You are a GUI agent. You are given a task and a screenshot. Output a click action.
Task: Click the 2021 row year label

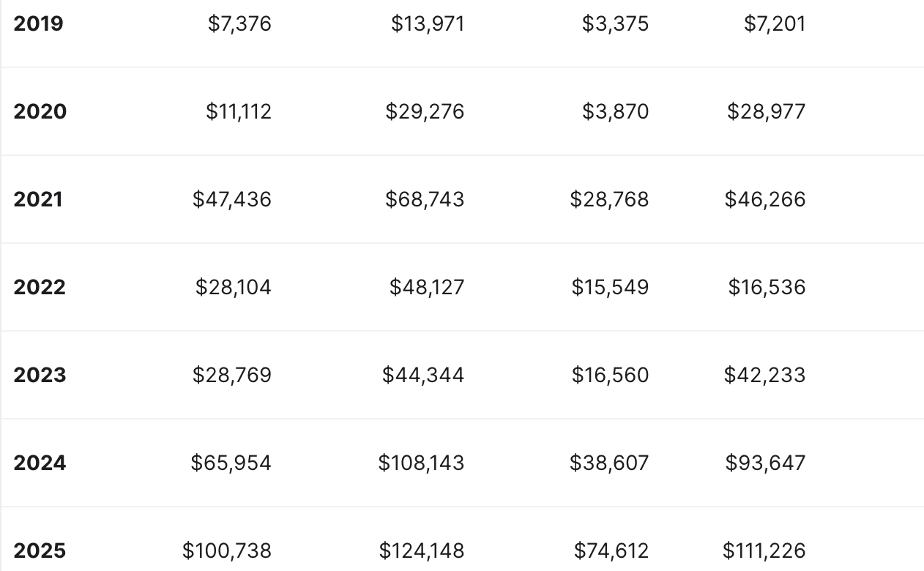click(x=38, y=199)
